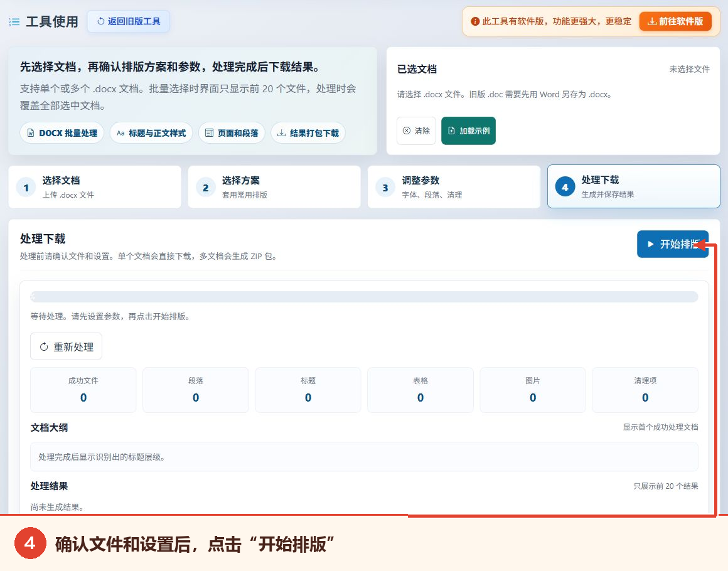728x571 pixels.
Task: Select the 标题与正文样式 tag
Action: (151, 133)
